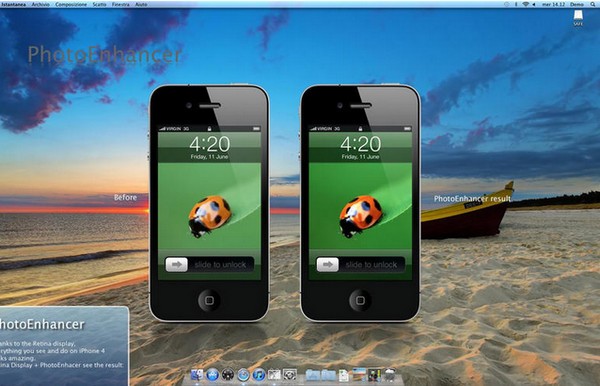Click the ladybug on the result phone
The image size is (600, 386).
(360, 216)
